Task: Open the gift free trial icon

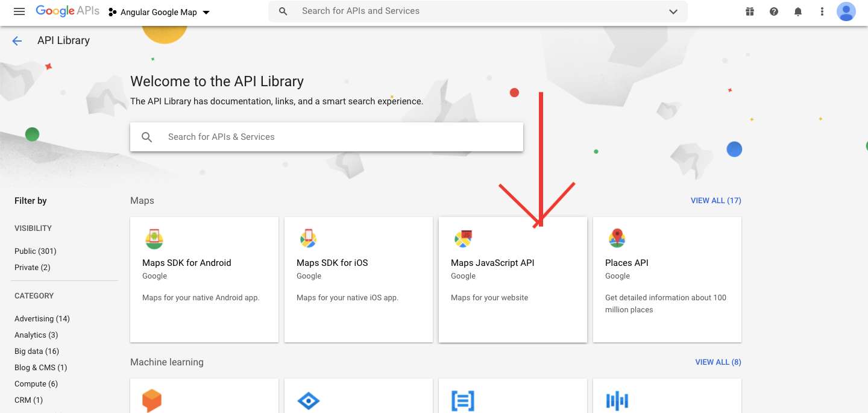Action: pos(750,11)
